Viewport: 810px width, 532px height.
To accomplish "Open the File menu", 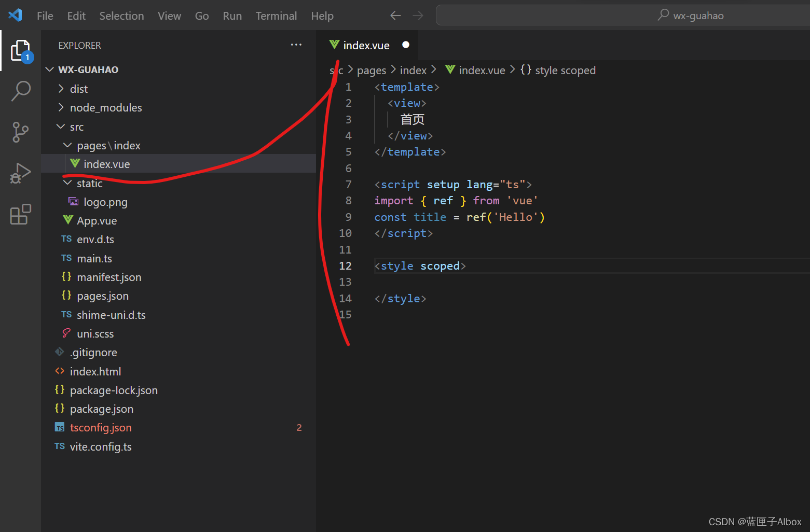I will [45, 16].
